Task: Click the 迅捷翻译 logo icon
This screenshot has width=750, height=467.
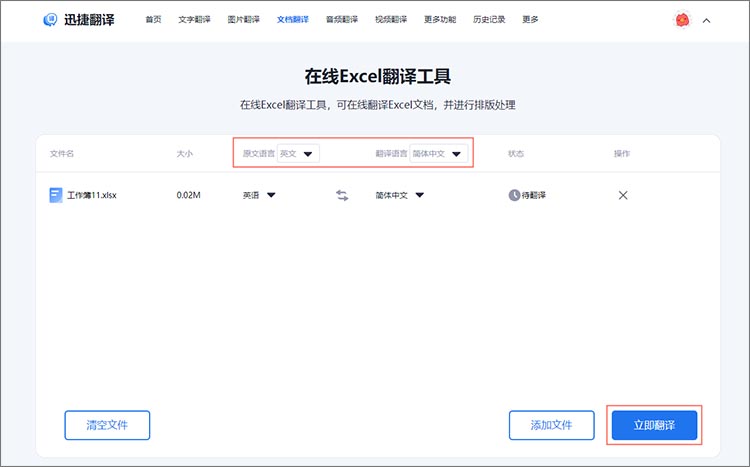Action: point(50,20)
